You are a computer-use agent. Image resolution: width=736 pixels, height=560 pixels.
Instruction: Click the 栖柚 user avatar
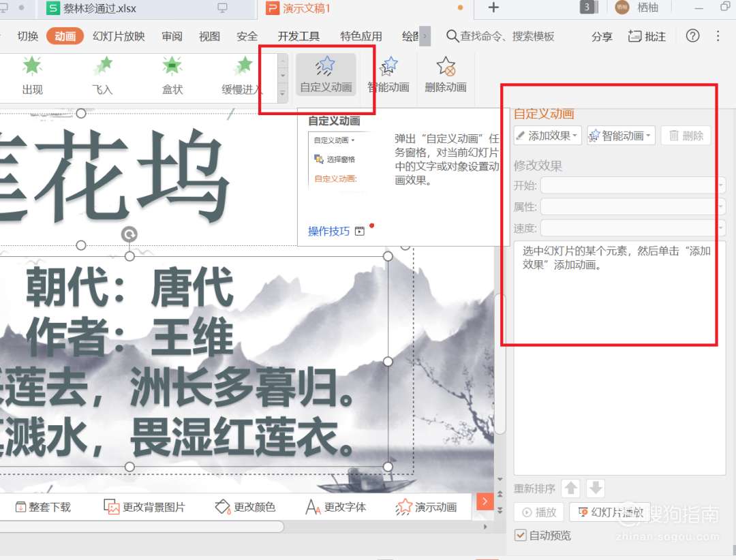[x=622, y=7]
